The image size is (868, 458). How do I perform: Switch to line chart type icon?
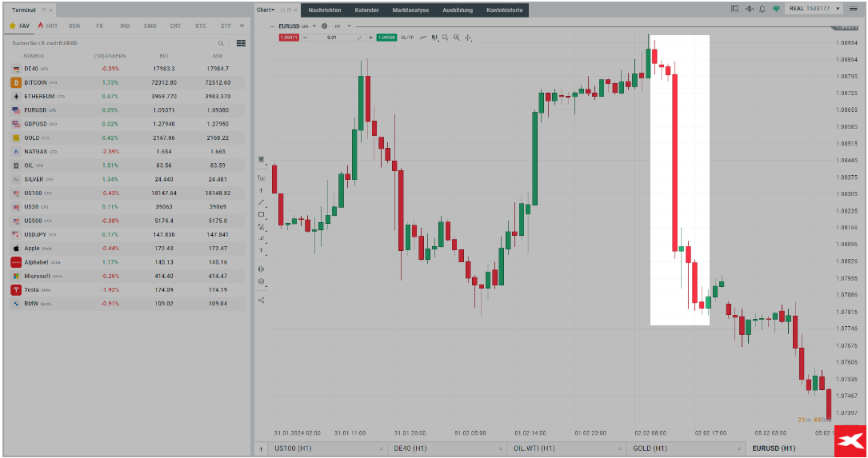coord(423,38)
